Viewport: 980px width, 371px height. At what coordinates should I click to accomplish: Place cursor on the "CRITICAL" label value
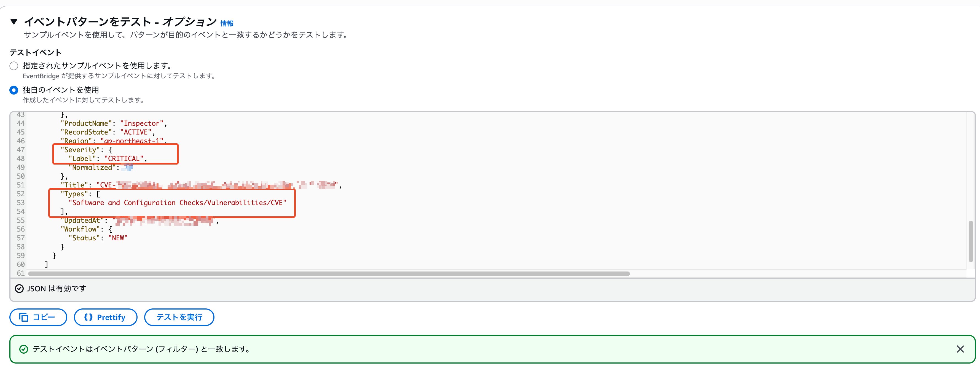tap(124, 159)
